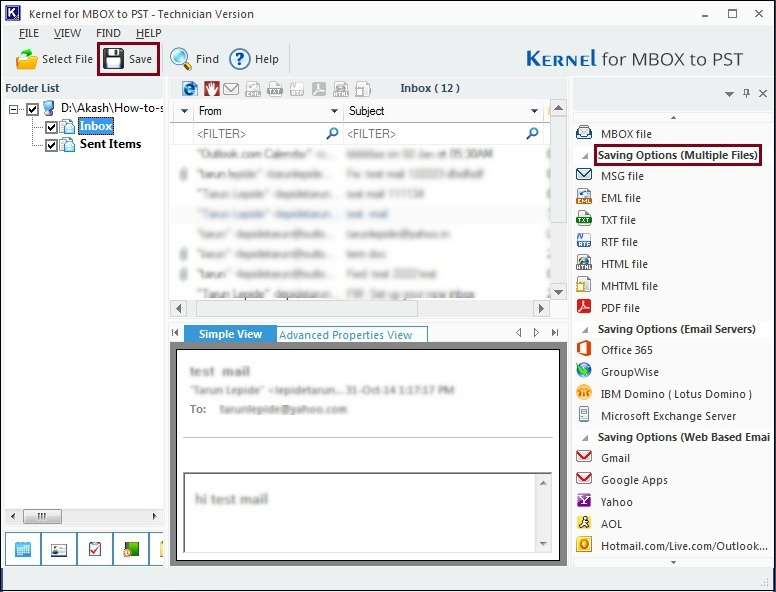Open the tasks clipboard icon at bottom-left
The image size is (776, 592).
[x=95, y=549]
